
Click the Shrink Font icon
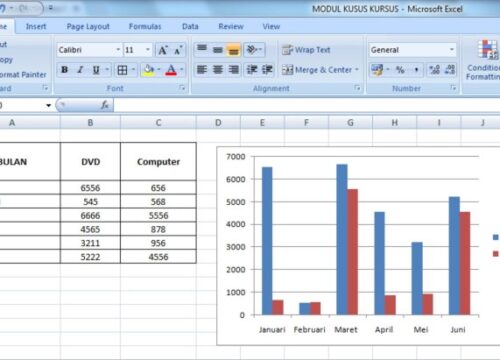tap(177, 50)
